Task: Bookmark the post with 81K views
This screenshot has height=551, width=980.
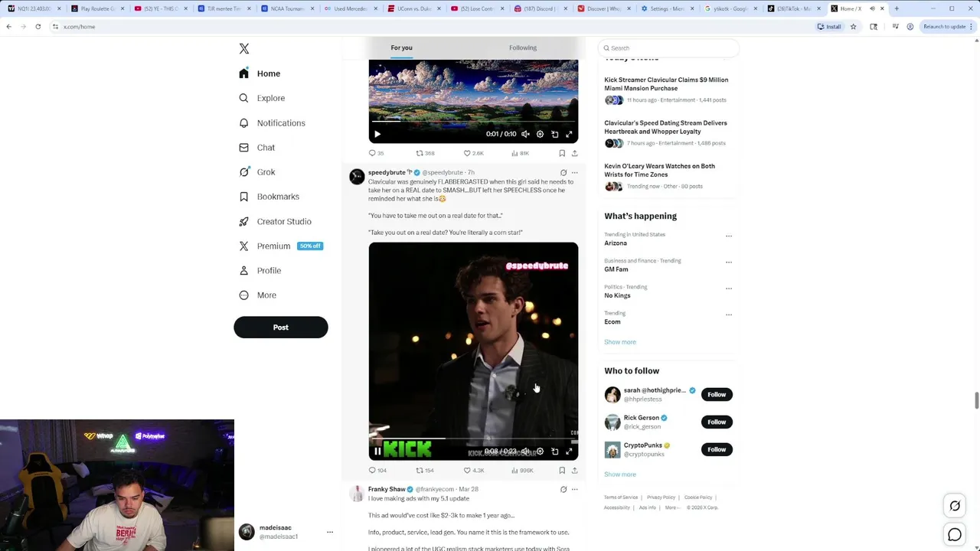Action: coord(562,153)
